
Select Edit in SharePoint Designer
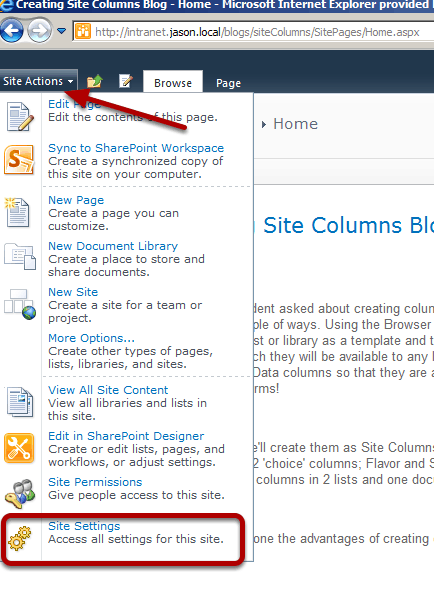point(126,436)
